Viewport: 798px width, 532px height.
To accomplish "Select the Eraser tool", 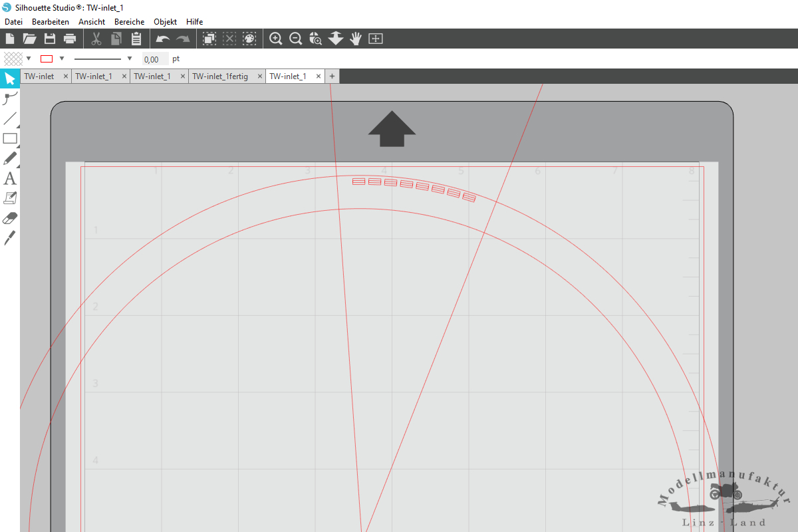I will coord(10,218).
